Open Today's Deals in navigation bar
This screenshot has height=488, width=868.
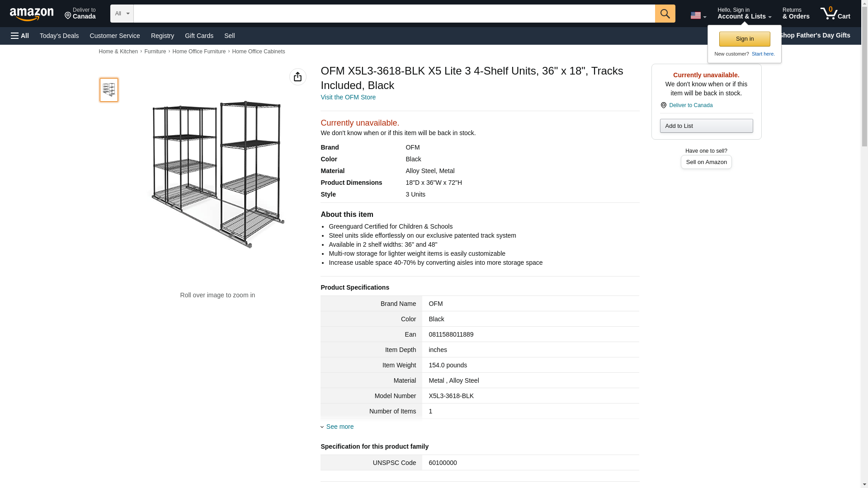[x=59, y=36]
